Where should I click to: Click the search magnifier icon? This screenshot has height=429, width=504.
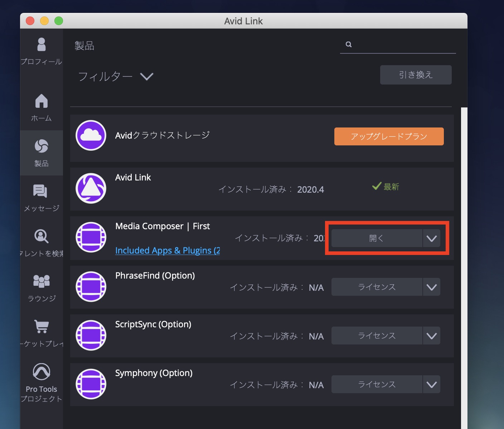coord(349,44)
